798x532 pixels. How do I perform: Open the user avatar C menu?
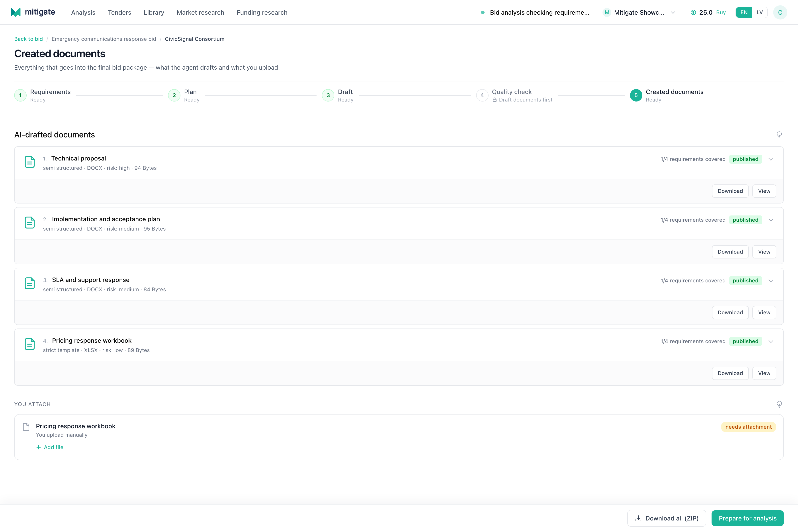[780, 13]
